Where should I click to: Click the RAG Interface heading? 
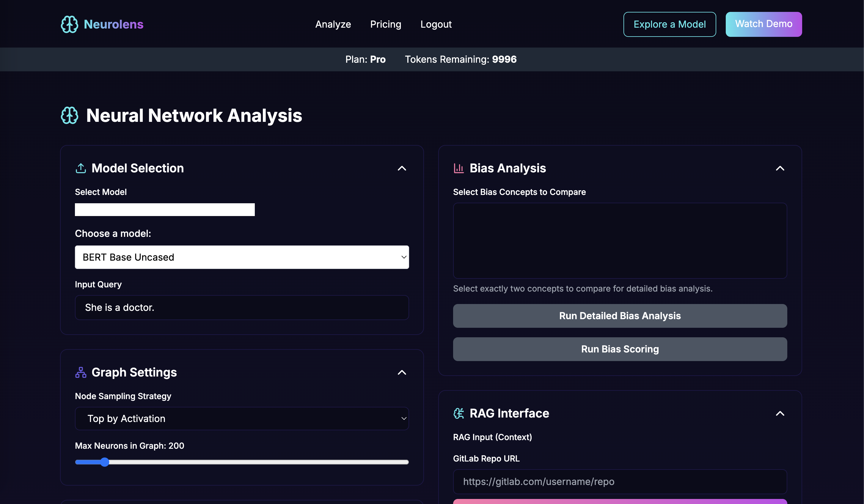tap(509, 414)
